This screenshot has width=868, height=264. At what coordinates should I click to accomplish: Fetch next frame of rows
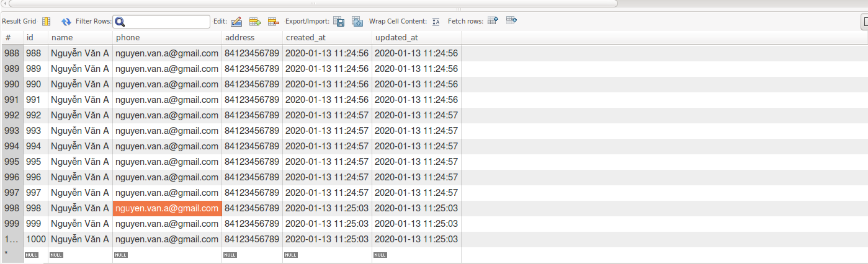(493, 20)
